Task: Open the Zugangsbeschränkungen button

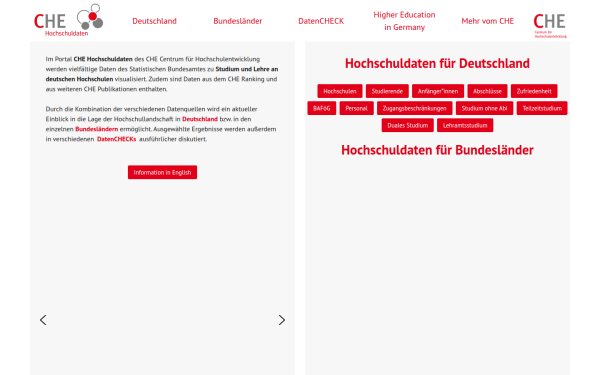Action: (x=414, y=108)
